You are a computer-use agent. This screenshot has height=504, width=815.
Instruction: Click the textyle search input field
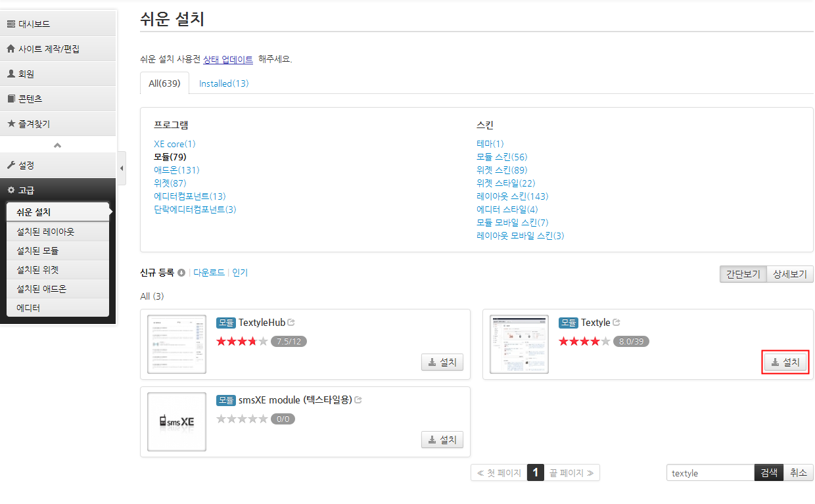click(x=710, y=473)
